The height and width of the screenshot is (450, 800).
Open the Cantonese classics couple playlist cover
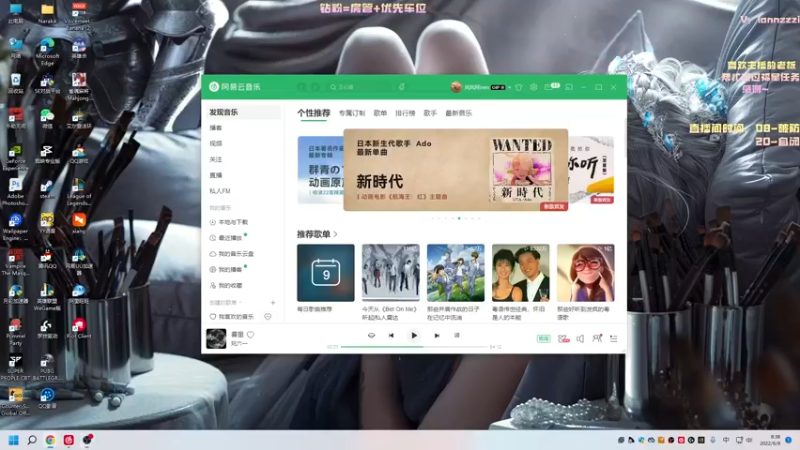520,273
